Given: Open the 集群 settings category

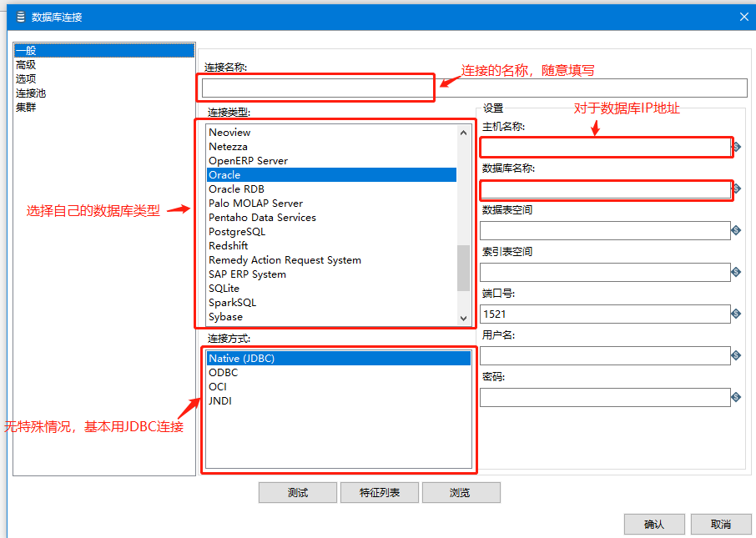Looking at the screenshot, I should pos(104,107).
